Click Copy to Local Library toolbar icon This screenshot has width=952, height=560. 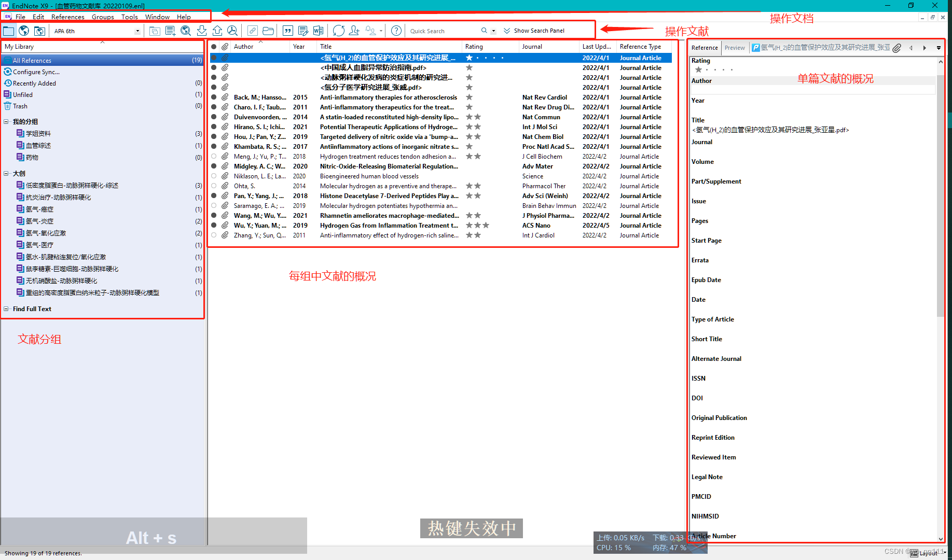tap(155, 31)
